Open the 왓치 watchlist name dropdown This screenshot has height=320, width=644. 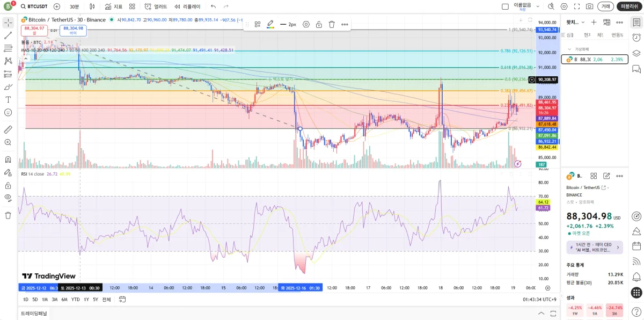[575, 22]
